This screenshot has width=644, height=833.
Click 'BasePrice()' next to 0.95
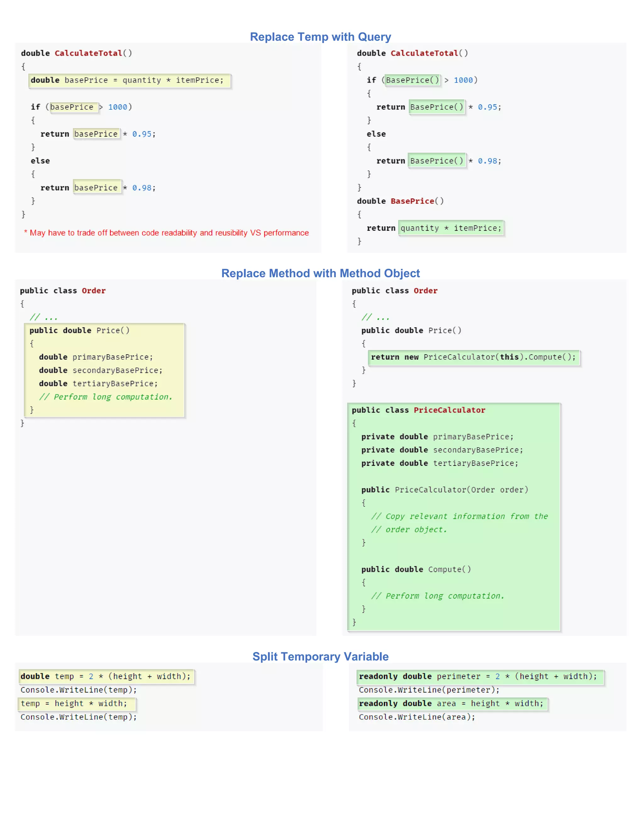(437, 107)
